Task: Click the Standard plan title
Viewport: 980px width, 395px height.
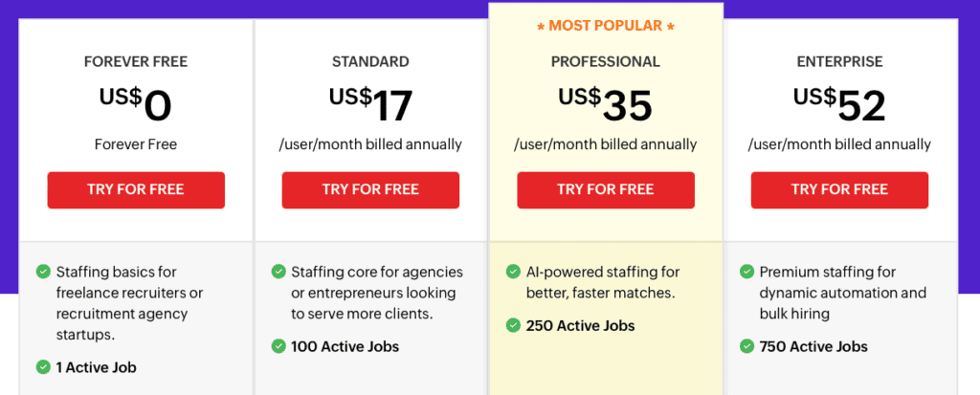Action: click(370, 62)
